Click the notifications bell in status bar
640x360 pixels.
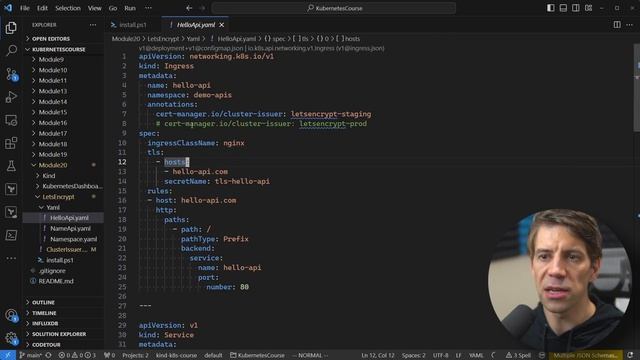coord(631,355)
